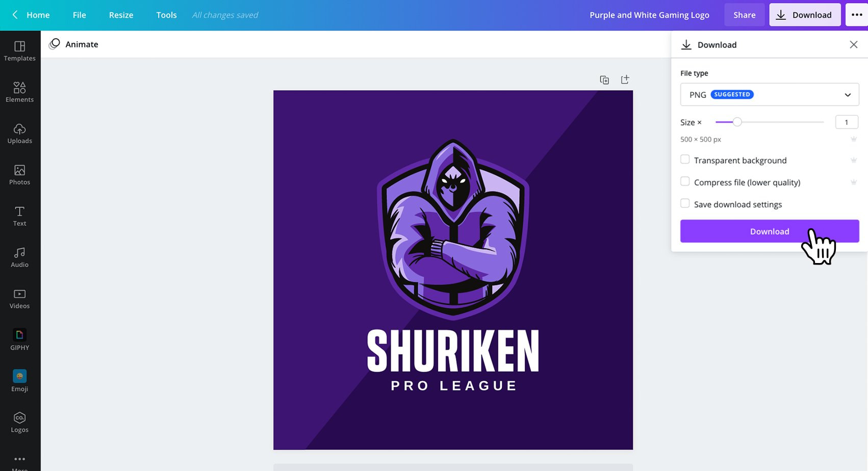Enable file compression for lower quality
Screen dimensions: 868x471
point(685,181)
